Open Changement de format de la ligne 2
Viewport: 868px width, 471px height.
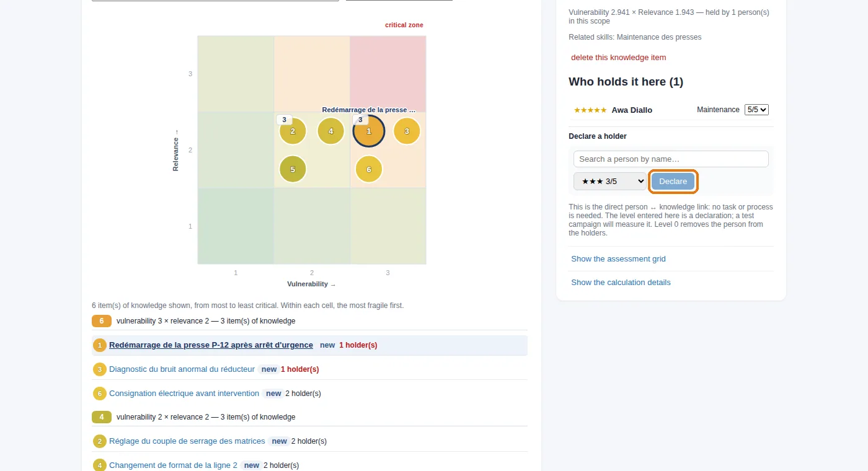(x=173, y=465)
